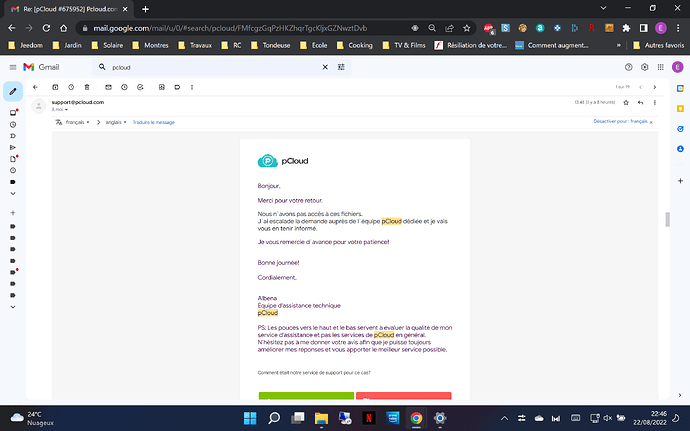Open Gmail settings gear

point(644,67)
